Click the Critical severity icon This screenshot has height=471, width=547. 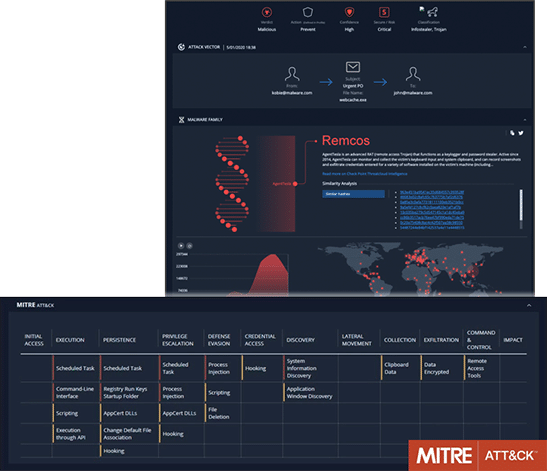[384, 12]
